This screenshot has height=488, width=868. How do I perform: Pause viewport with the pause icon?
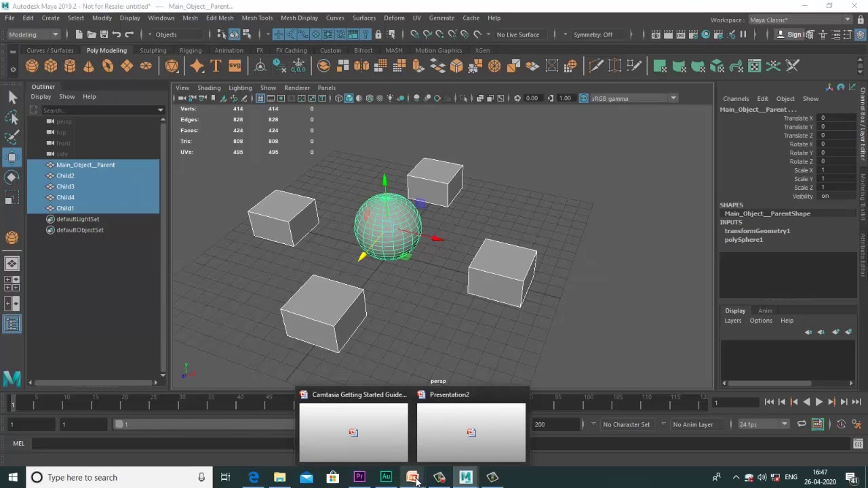(743, 35)
